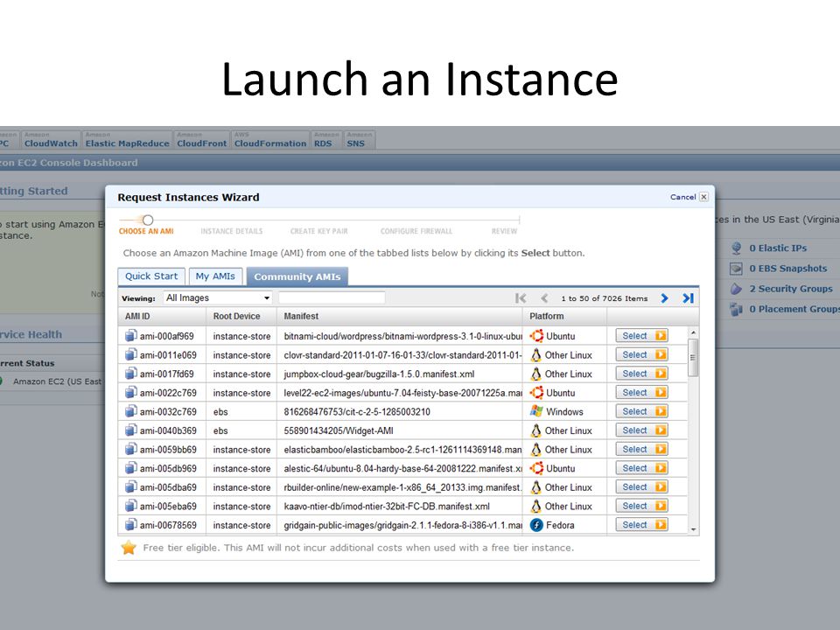This screenshot has width=840, height=630.
Task: Click the AMI icon beside ami-0032c769
Action: [x=130, y=411]
